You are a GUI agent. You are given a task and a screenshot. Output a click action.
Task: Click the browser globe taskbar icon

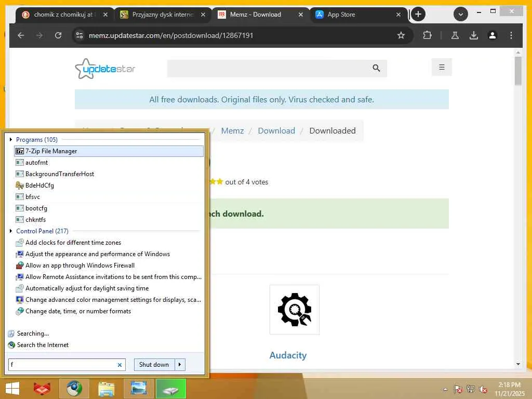(74, 389)
